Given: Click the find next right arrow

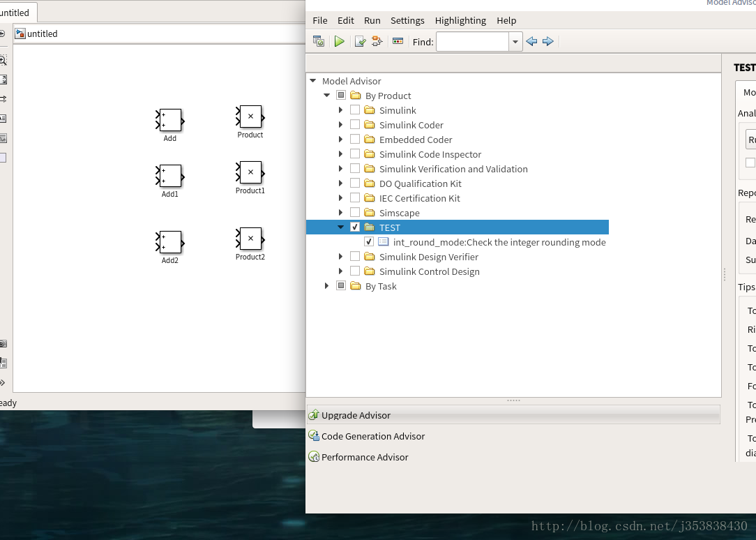Looking at the screenshot, I should 548,42.
